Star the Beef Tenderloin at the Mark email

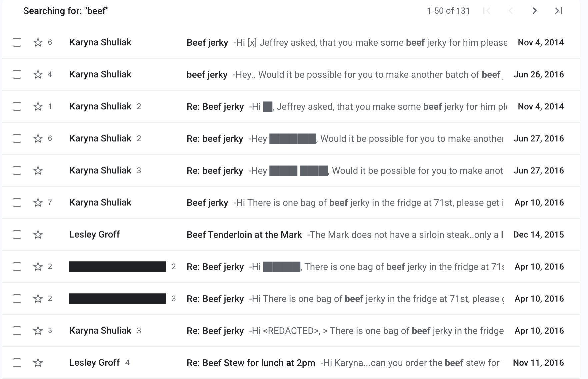[x=38, y=235]
